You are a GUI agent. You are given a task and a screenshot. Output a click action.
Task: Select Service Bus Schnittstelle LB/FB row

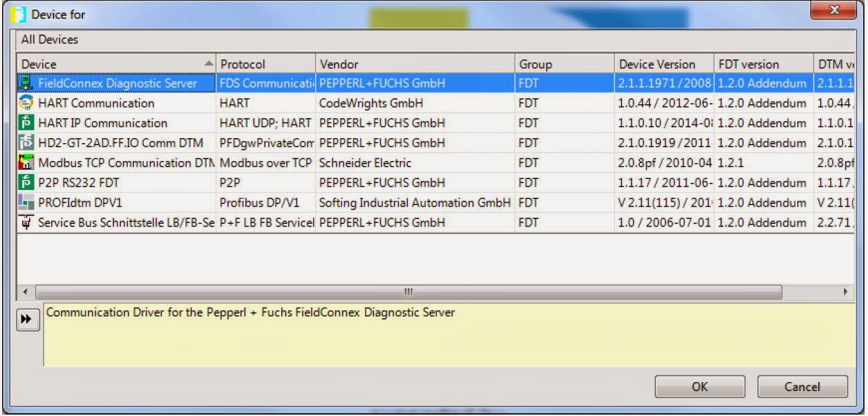pos(435,223)
